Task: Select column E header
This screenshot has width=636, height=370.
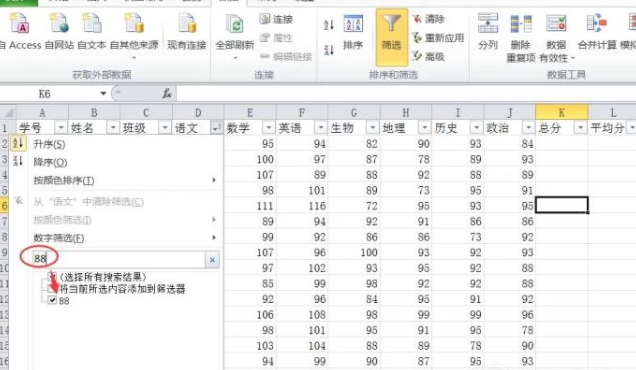Action: pyautogui.click(x=250, y=112)
